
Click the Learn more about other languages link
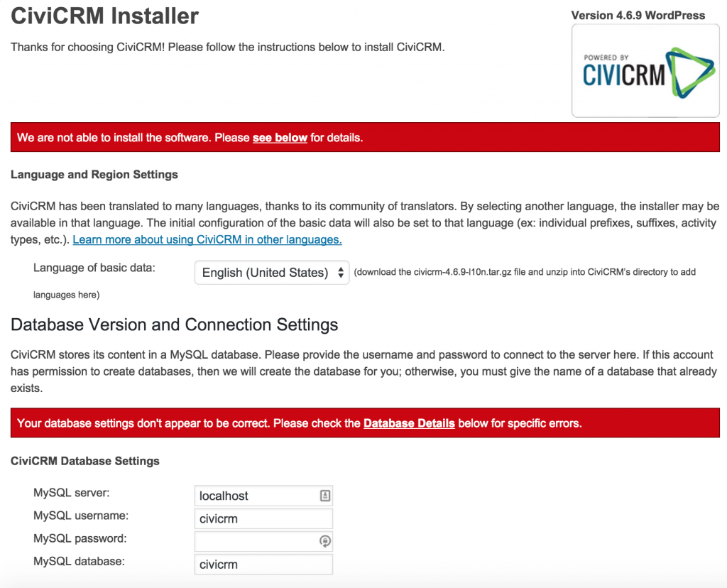[207, 239]
